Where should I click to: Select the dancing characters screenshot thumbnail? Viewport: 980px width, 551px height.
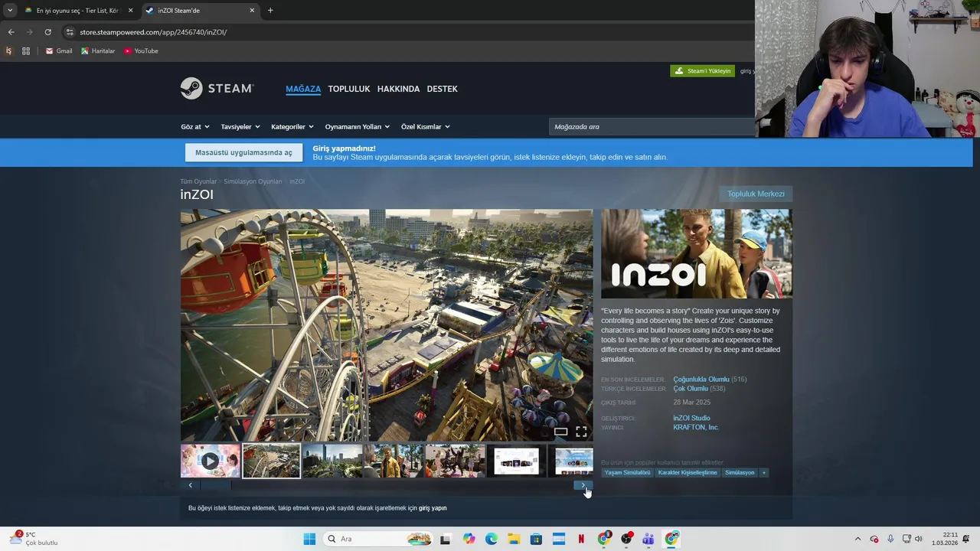(x=455, y=461)
